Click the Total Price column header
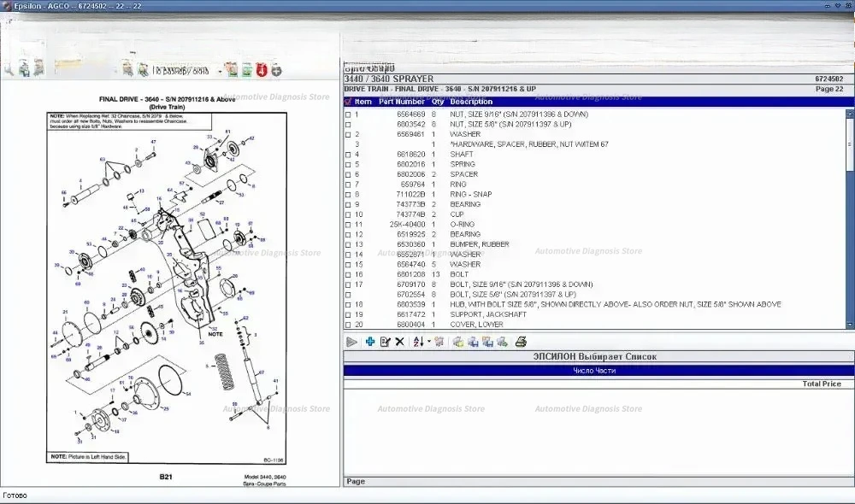The height and width of the screenshot is (504, 855). [821, 384]
